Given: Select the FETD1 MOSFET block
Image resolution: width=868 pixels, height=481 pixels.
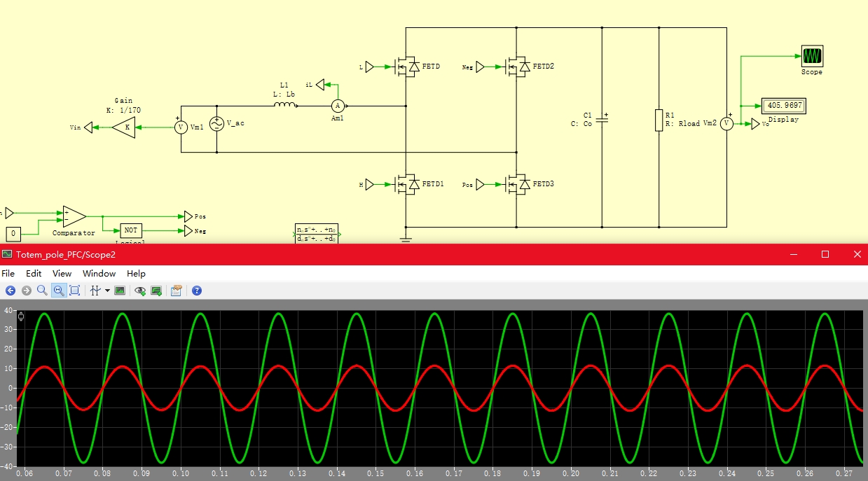Looking at the screenshot, I should pos(406,184).
